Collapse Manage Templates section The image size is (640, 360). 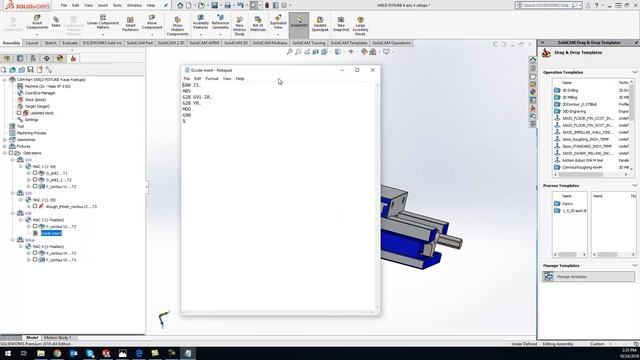point(634,265)
